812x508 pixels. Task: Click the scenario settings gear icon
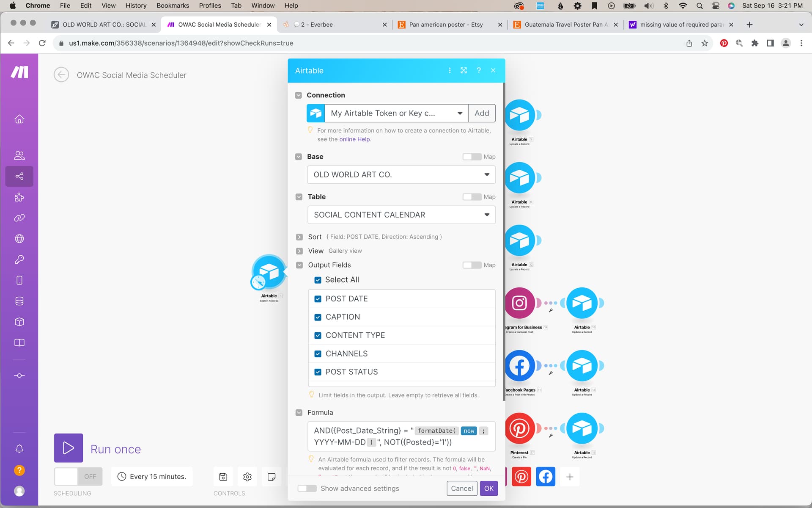pyautogui.click(x=247, y=477)
